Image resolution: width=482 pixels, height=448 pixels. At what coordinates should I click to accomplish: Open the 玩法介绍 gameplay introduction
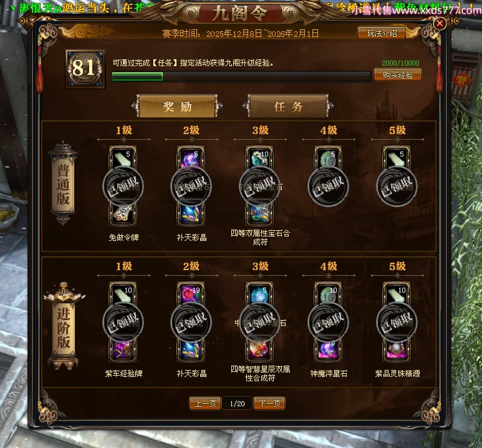pyautogui.click(x=381, y=33)
